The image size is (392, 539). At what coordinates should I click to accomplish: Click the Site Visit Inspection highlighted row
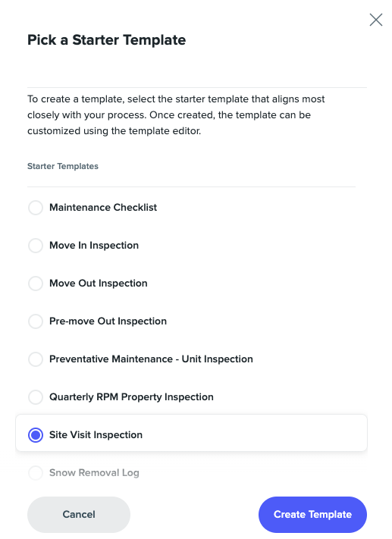[192, 433]
